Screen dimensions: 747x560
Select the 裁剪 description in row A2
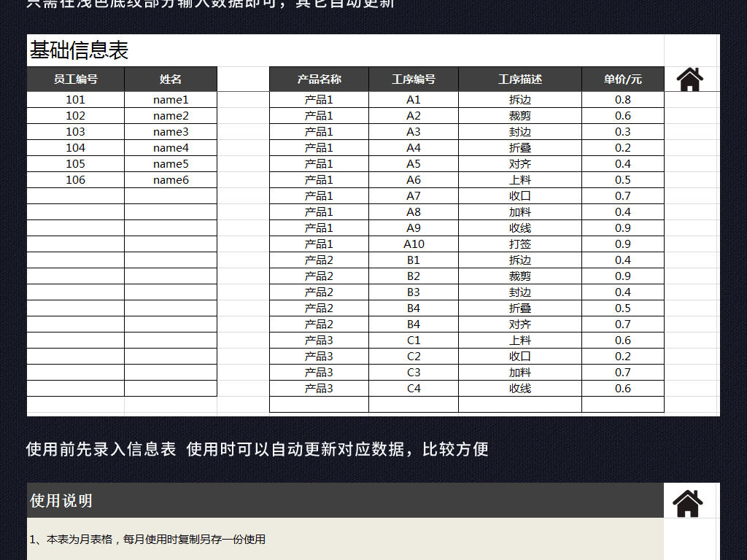519,116
